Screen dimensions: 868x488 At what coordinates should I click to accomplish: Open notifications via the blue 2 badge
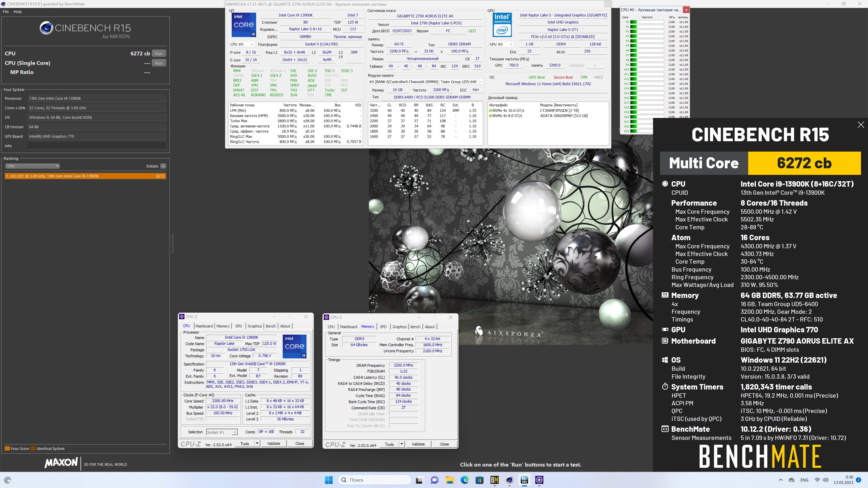coord(859,480)
